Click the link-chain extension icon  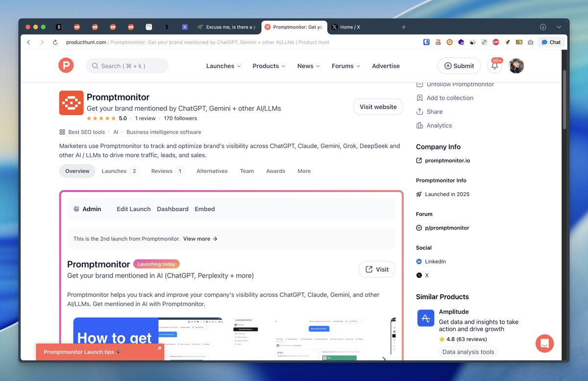[x=484, y=42]
